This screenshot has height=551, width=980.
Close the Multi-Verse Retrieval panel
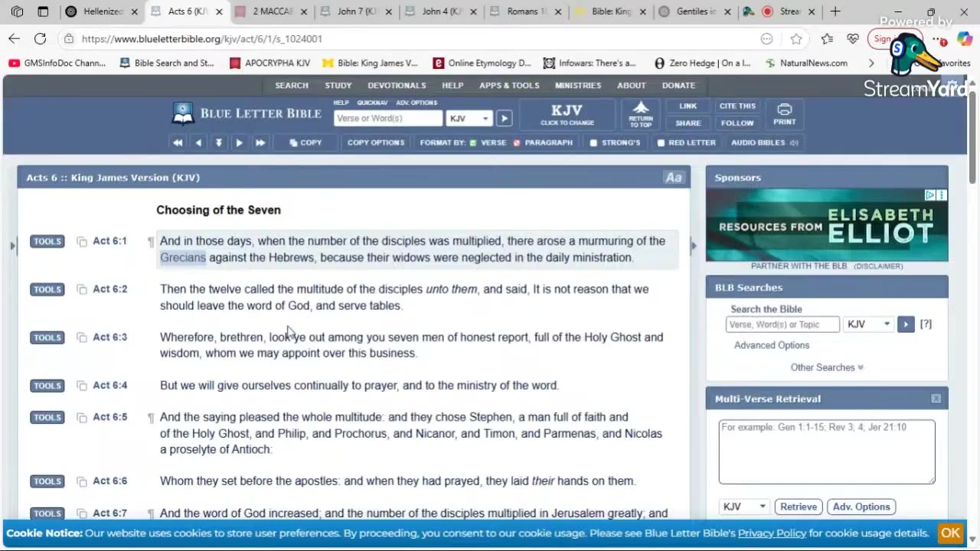(x=936, y=399)
